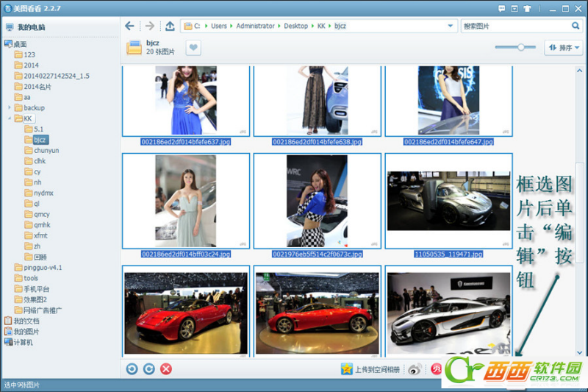Open the address bar path dropdown
The width and height of the screenshot is (588, 392).
click(x=451, y=26)
